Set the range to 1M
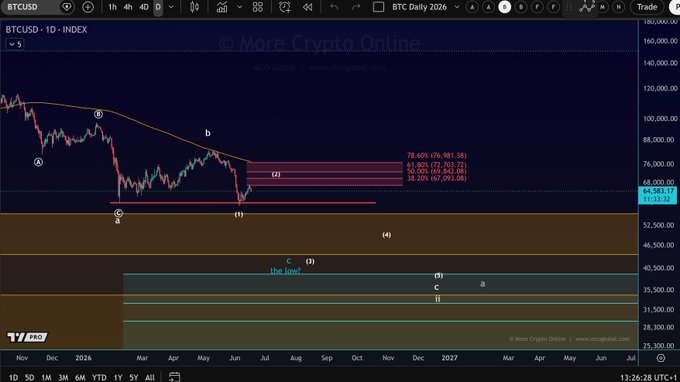 (46, 378)
